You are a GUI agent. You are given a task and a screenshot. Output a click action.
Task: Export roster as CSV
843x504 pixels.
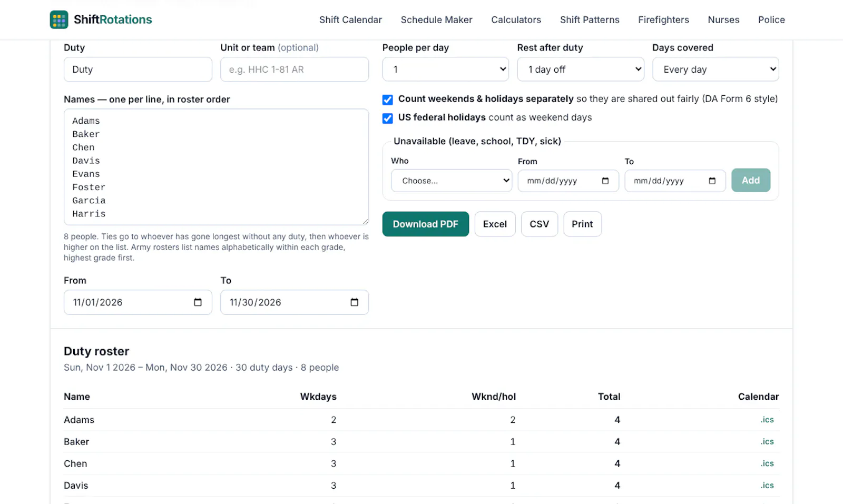pyautogui.click(x=540, y=224)
